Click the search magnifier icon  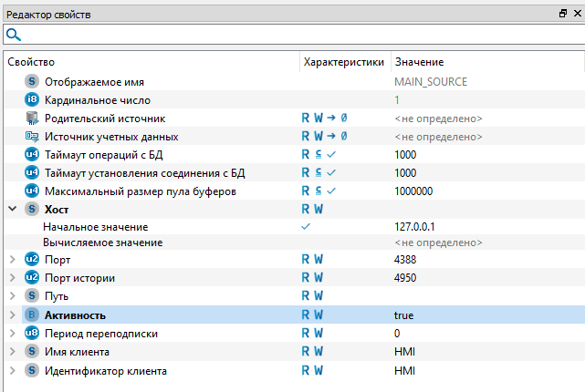[x=14, y=35]
